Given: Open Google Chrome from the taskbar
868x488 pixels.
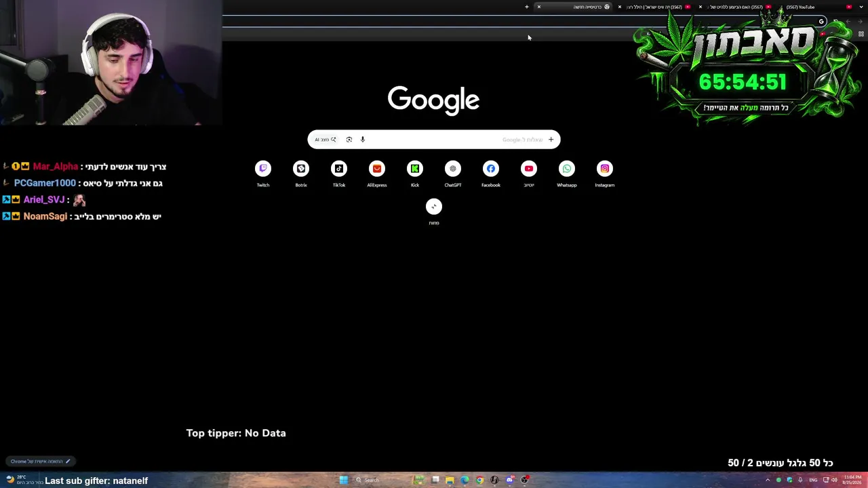Looking at the screenshot, I should [479, 480].
